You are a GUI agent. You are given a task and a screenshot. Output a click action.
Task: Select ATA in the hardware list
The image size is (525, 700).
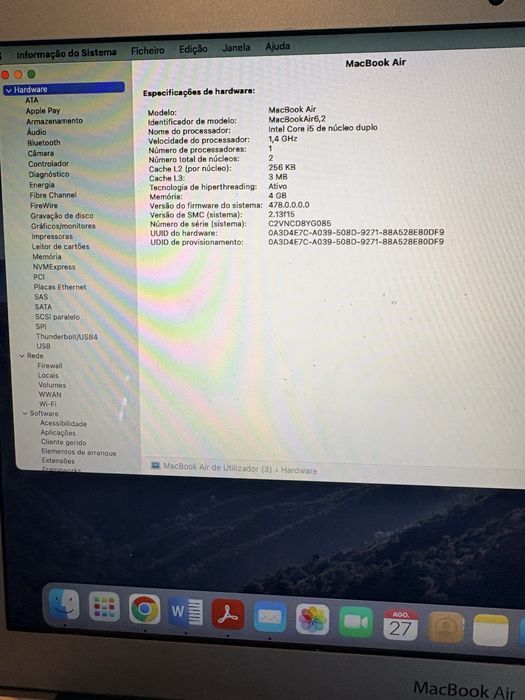coord(32,100)
